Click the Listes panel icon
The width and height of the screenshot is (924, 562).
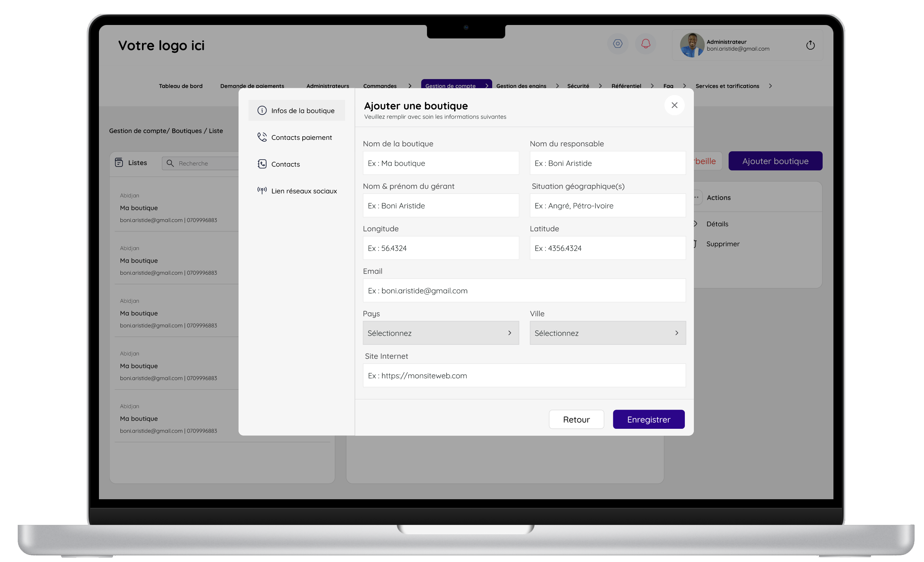(119, 163)
